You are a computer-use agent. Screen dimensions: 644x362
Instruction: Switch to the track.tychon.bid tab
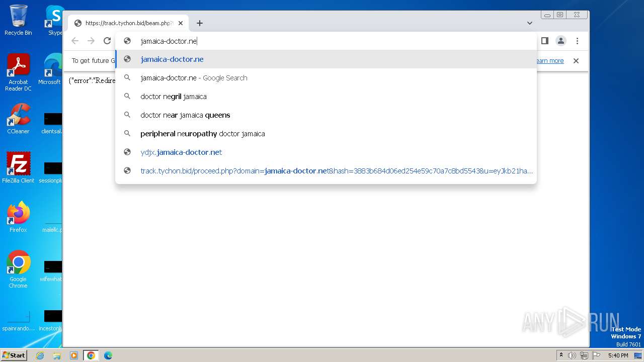(x=128, y=23)
